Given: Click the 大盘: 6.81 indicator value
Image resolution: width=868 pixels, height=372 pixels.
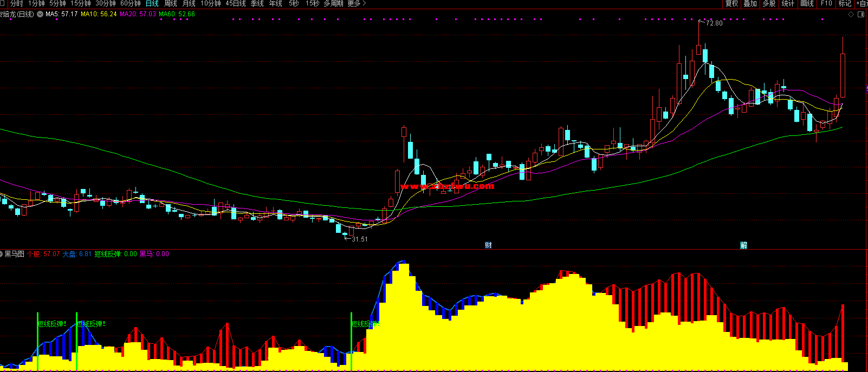Looking at the screenshot, I should tap(77, 254).
